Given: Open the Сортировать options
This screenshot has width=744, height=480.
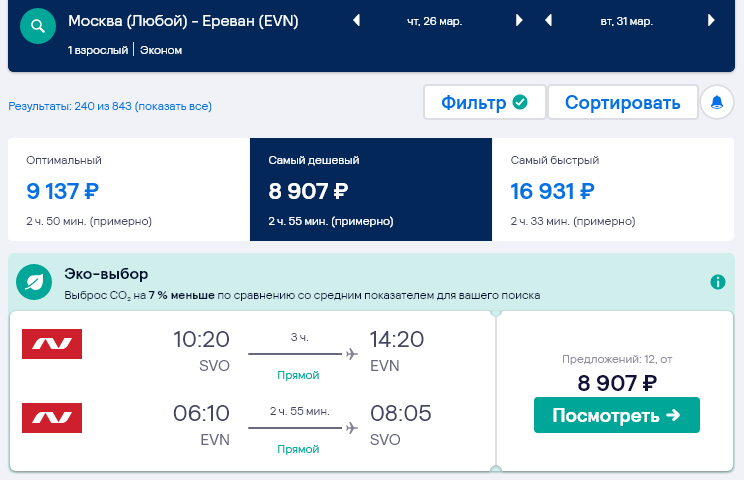Looking at the screenshot, I should [x=622, y=102].
